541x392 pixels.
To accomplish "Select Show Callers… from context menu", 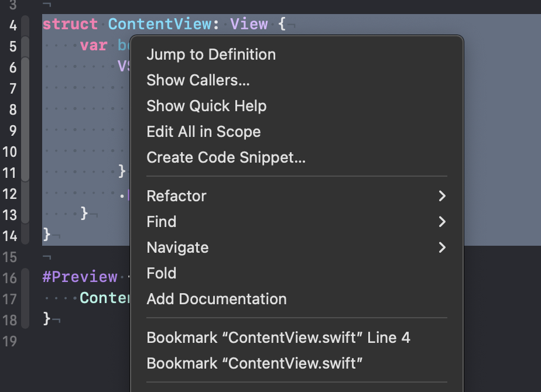I will point(198,80).
